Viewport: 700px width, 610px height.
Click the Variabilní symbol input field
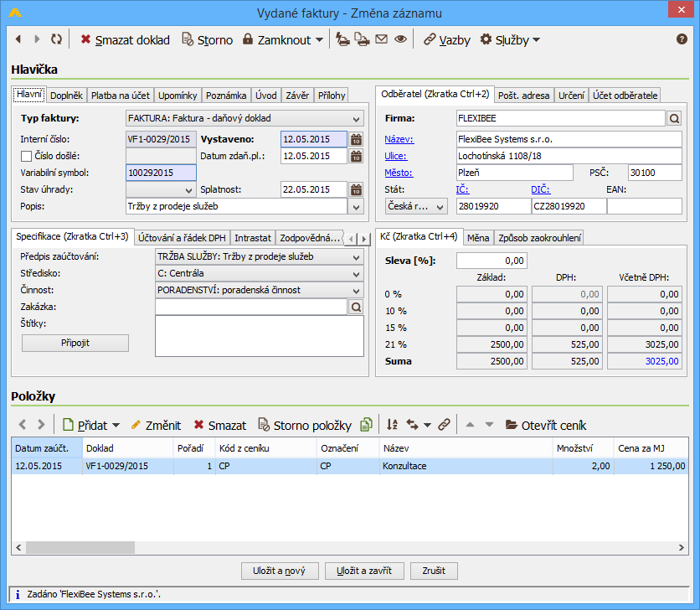click(x=161, y=173)
